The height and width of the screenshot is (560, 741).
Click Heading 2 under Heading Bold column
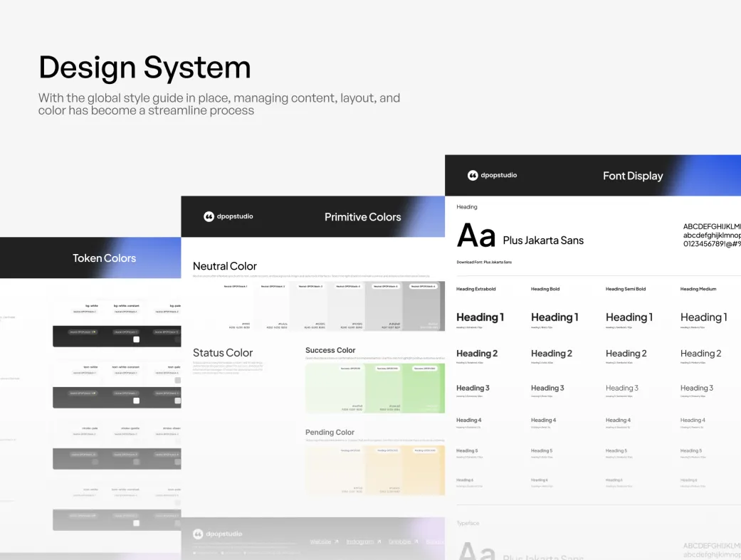point(551,354)
